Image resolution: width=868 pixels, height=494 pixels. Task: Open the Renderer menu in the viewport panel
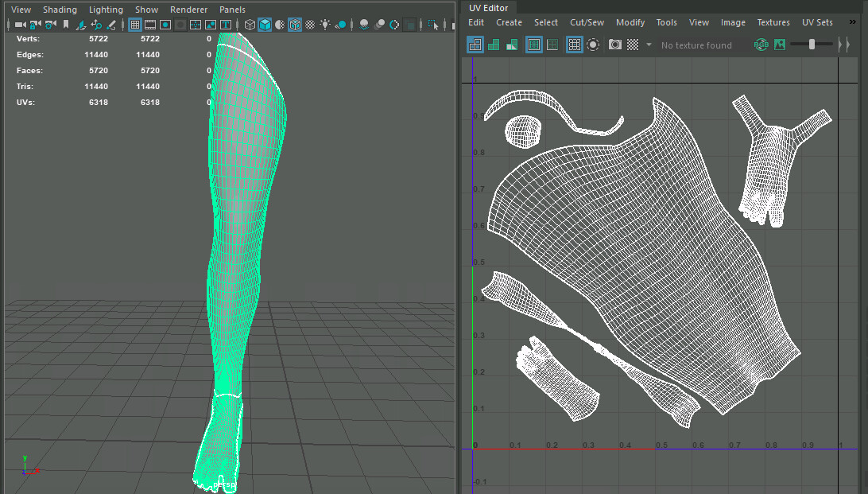coord(188,10)
